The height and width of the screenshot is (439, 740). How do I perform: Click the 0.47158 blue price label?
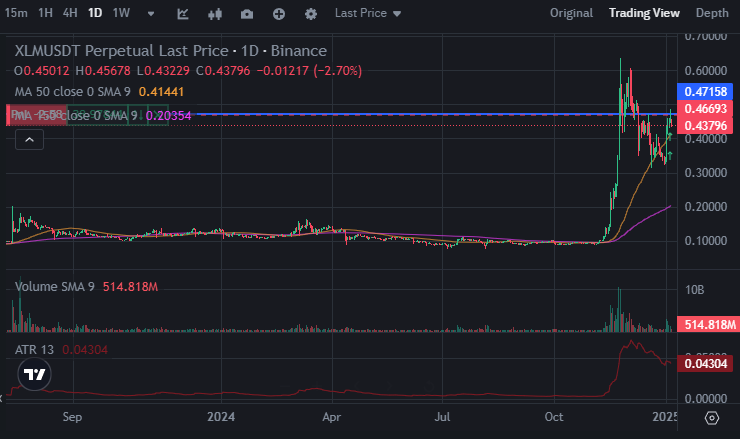click(x=705, y=91)
